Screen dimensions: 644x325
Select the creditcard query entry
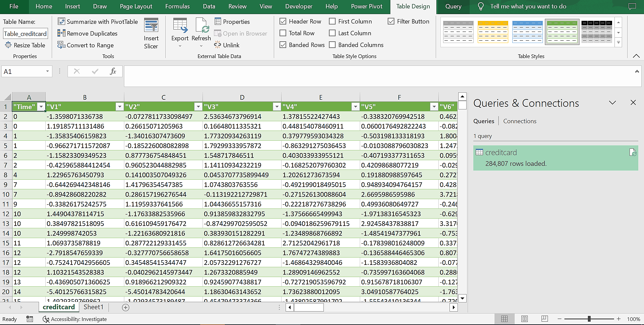(556, 158)
